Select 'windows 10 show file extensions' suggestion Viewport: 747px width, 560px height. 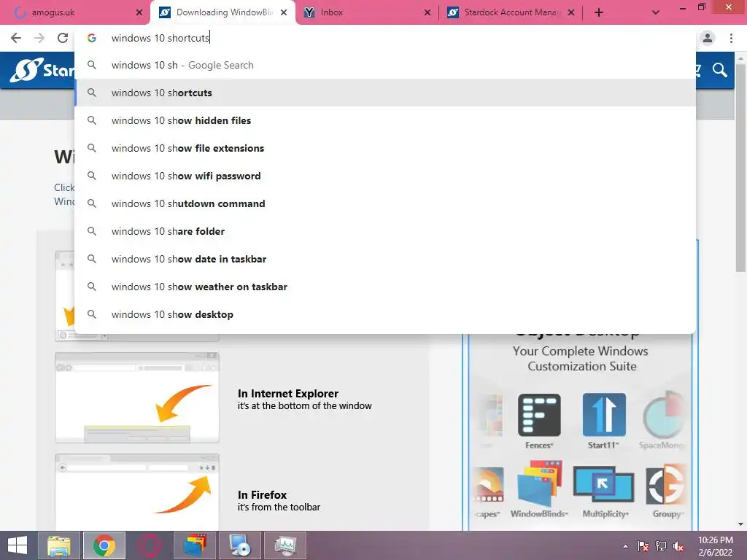[x=385, y=148]
